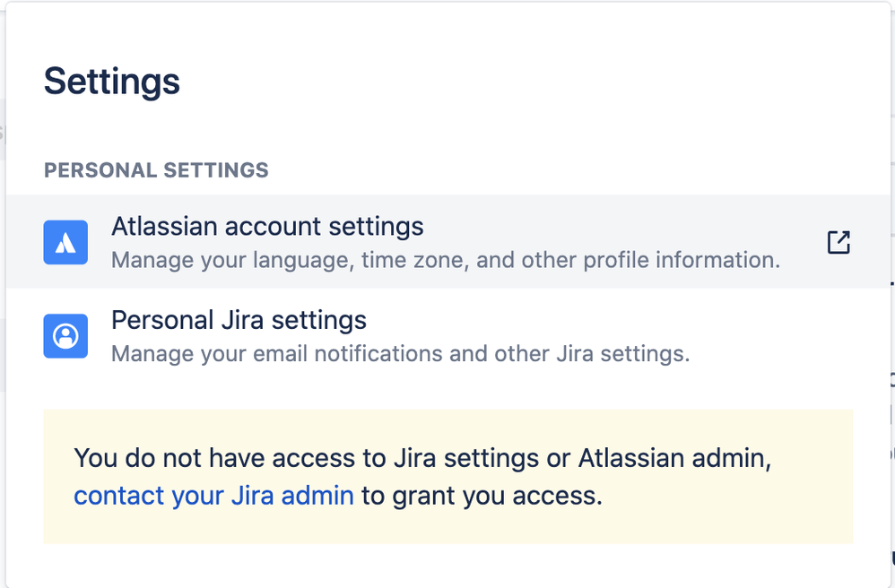This screenshot has height=588, width=895.
Task: Select the highlighted Atlassian account row background
Action: (448, 242)
